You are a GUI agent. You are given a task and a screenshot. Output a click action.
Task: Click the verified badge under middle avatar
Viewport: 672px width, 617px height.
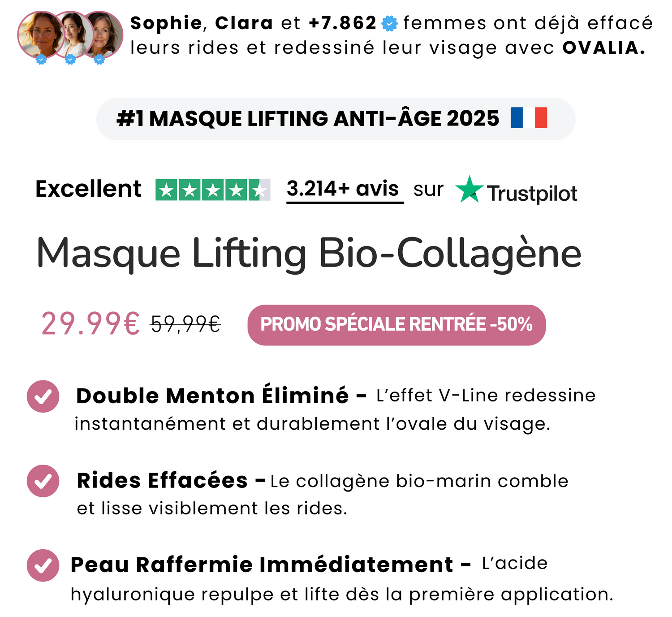pyautogui.click(x=70, y=59)
